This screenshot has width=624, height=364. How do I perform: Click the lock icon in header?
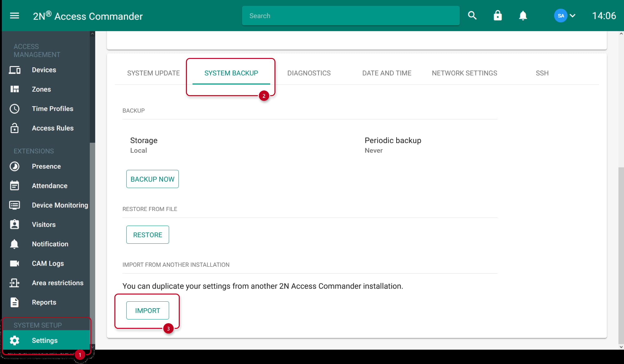click(x=498, y=16)
